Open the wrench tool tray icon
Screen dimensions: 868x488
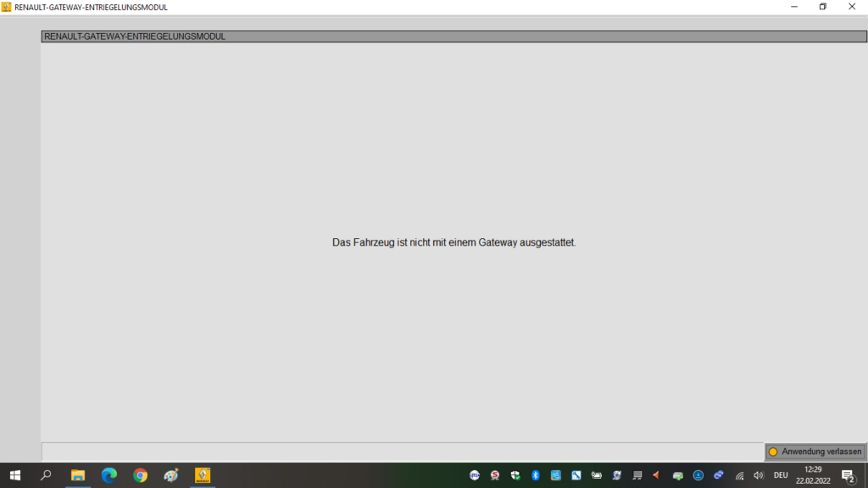pyautogui.click(x=576, y=475)
